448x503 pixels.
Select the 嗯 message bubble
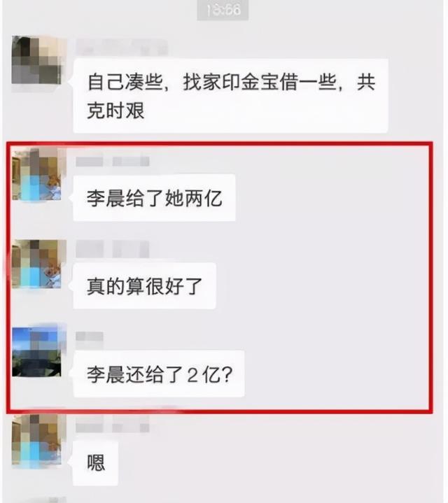(95, 462)
